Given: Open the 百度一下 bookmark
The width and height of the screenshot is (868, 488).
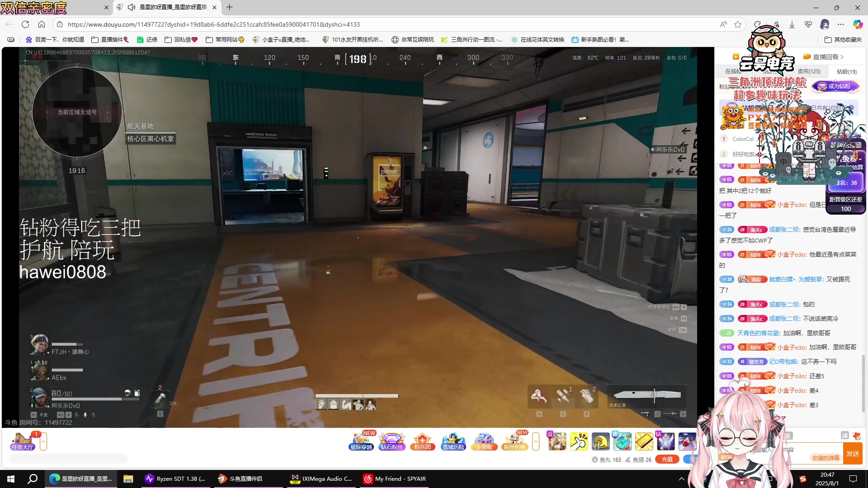Looking at the screenshot, I should click(x=55, y=40).
